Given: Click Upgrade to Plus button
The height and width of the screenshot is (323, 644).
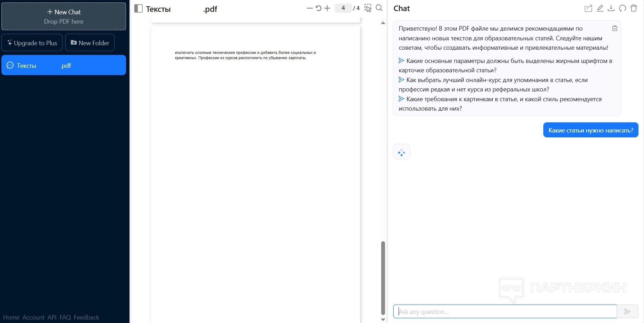Looking at the screenshot, I should pos(32,43).
